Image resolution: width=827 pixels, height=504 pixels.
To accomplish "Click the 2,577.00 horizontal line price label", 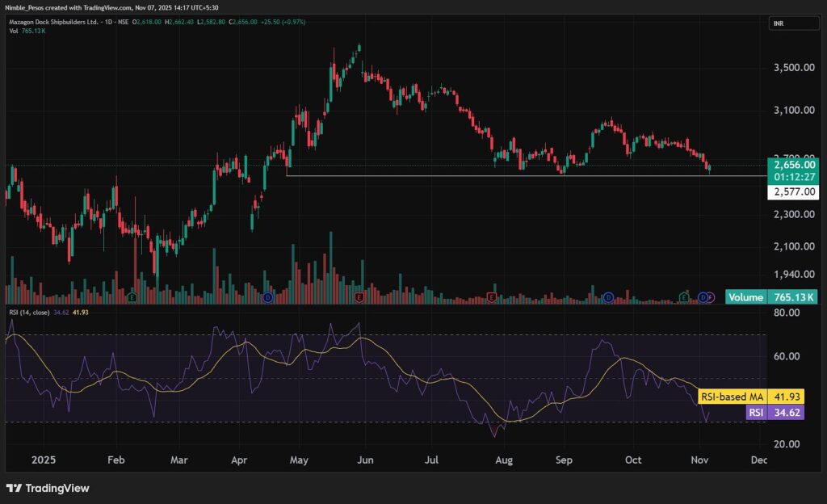I will click(x=791, y=192).
